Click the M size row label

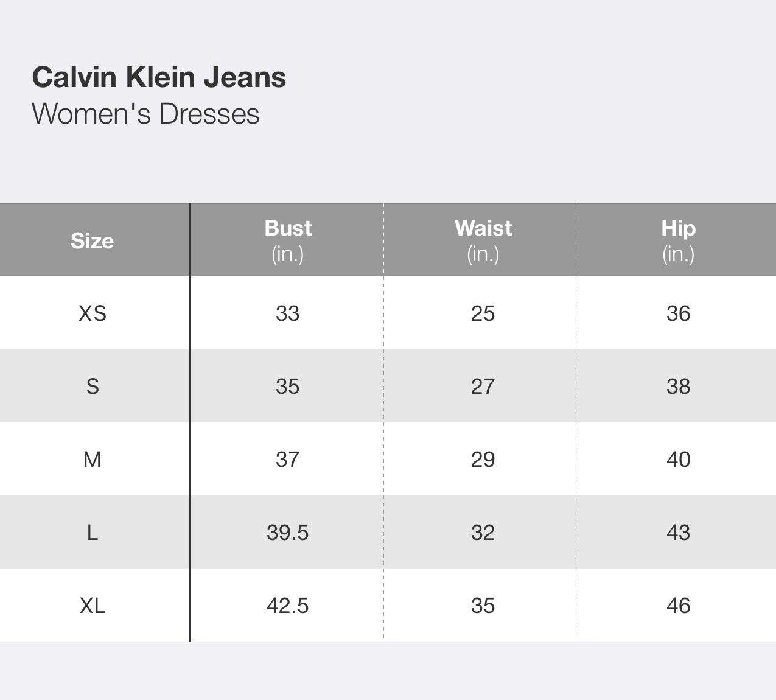(x=93, y=460)
